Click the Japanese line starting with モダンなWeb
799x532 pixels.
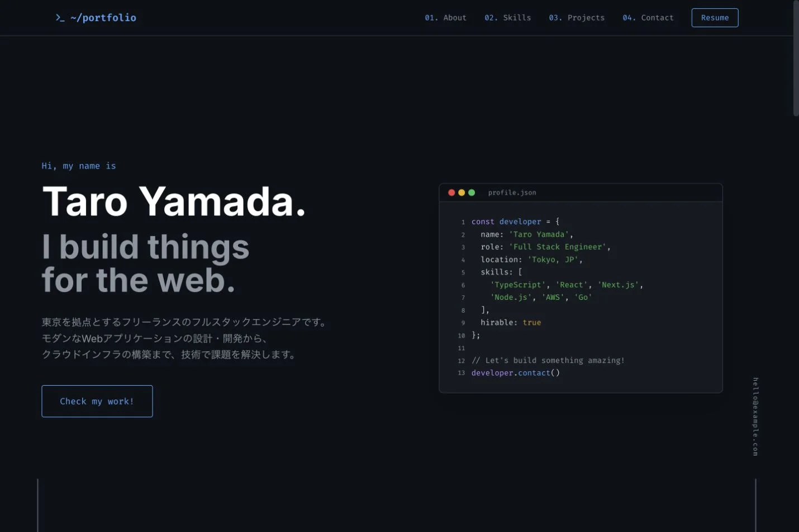point(156,338)
